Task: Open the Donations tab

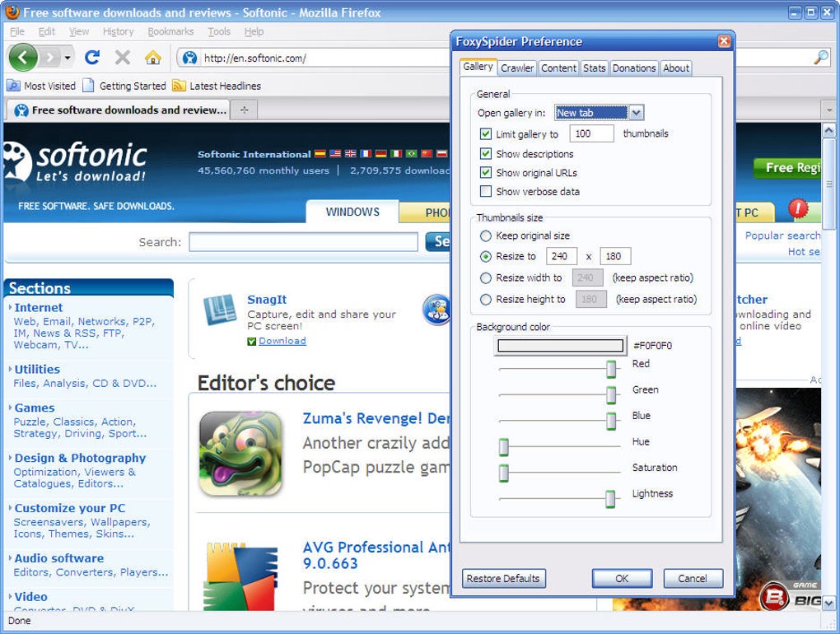Action: pos(634,68)
